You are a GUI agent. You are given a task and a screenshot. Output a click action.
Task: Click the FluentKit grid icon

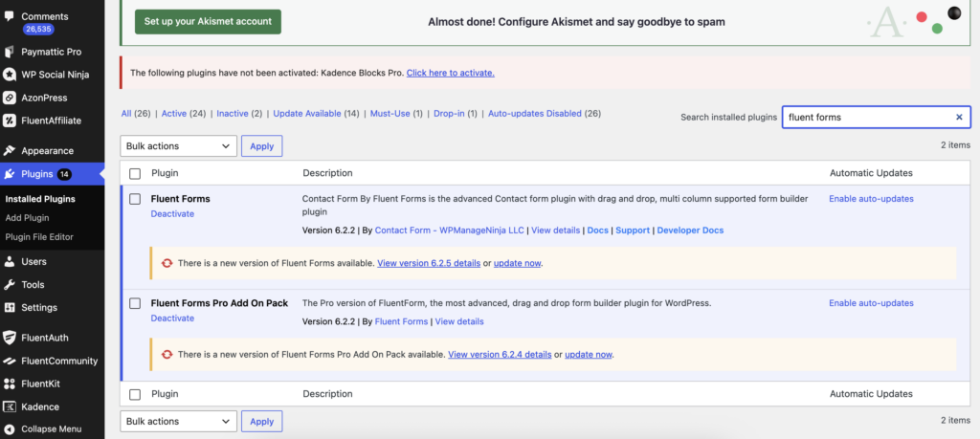10,384
